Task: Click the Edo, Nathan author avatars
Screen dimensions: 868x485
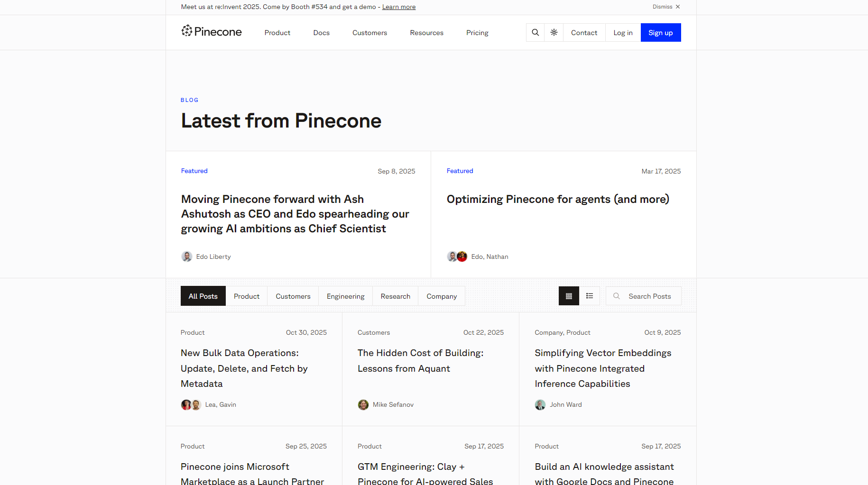Action: coord(457,257)
